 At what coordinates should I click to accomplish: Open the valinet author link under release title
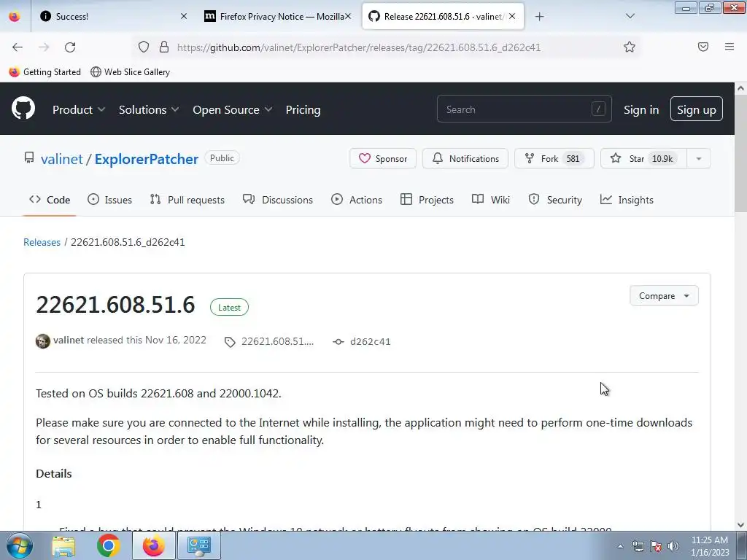coord(69,340)
